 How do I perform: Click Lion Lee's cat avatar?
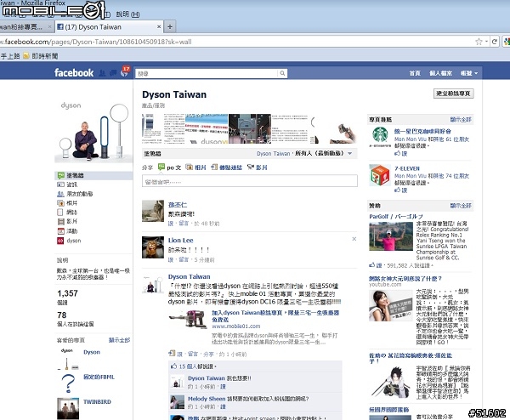pyautogui.click(x=153, y=247)
